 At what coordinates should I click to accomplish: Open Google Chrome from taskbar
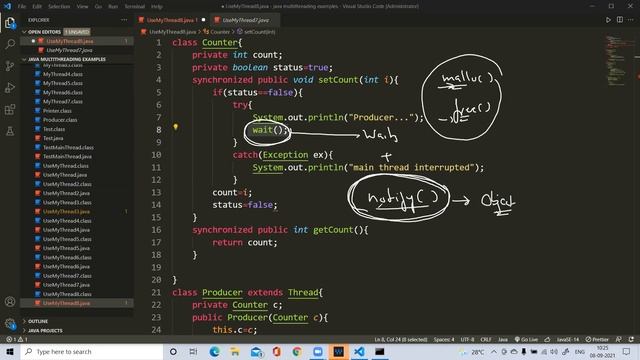(297, 351)
